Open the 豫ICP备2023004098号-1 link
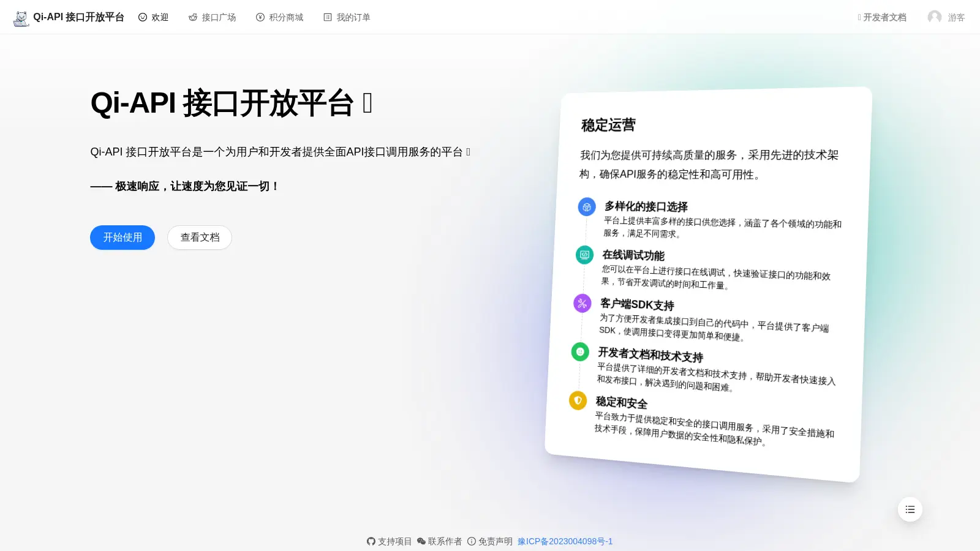This screenshot has width=980, height=551. (x=565, y=541)
